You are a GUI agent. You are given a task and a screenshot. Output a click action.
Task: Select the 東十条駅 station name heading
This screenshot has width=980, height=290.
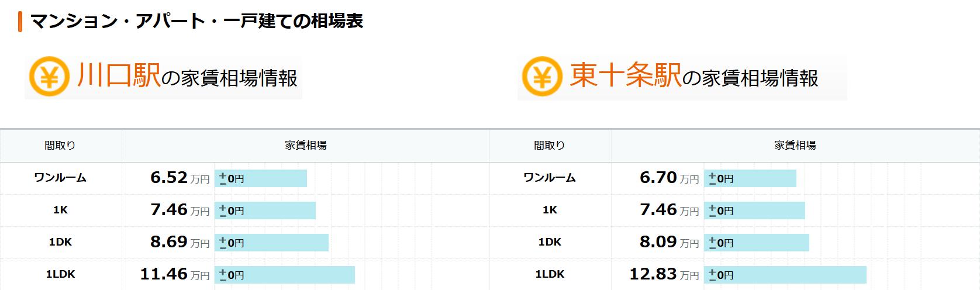[625, 77]
